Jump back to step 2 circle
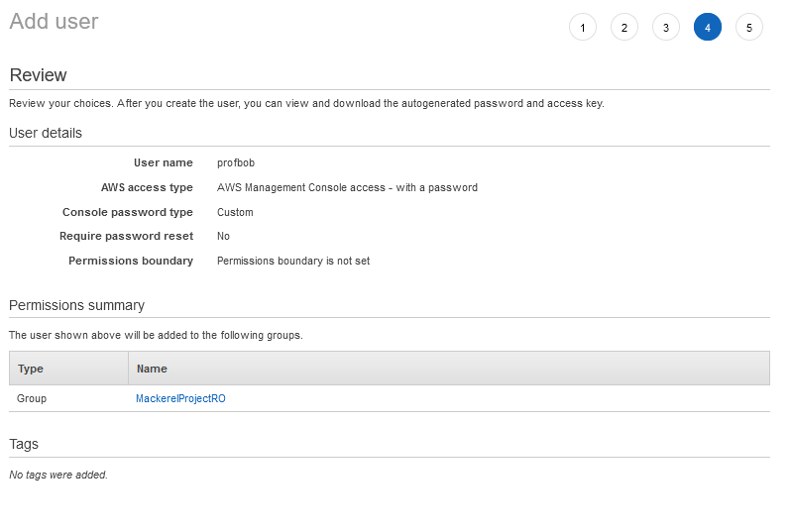This screenshot has height=532, width=792. coord(623,28)
